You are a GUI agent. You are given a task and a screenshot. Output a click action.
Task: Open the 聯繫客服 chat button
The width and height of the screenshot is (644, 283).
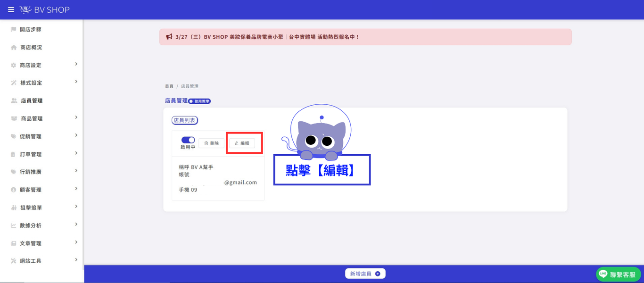coord(619,274)
